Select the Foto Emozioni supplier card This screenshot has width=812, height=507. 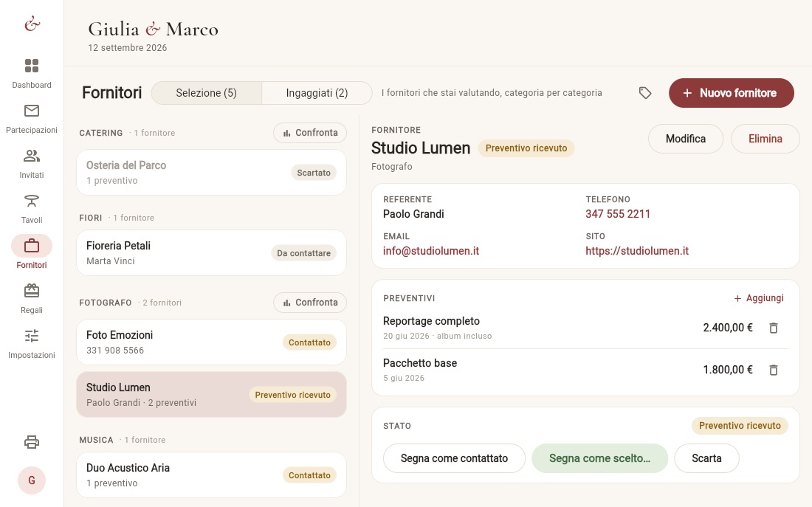pyautogui.click(x=211, y=342)
